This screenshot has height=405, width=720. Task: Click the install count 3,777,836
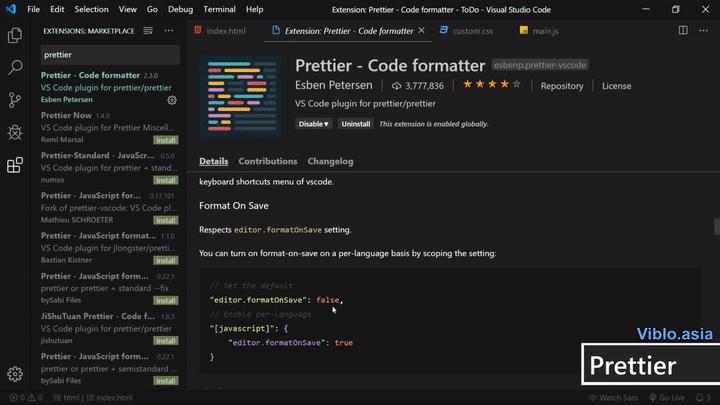(x=417, y=86)
